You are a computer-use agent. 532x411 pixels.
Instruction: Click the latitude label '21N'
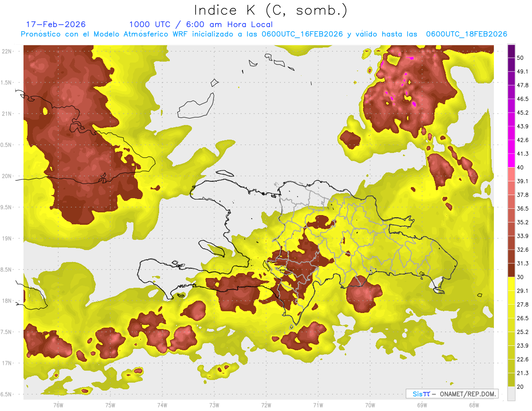8,114
